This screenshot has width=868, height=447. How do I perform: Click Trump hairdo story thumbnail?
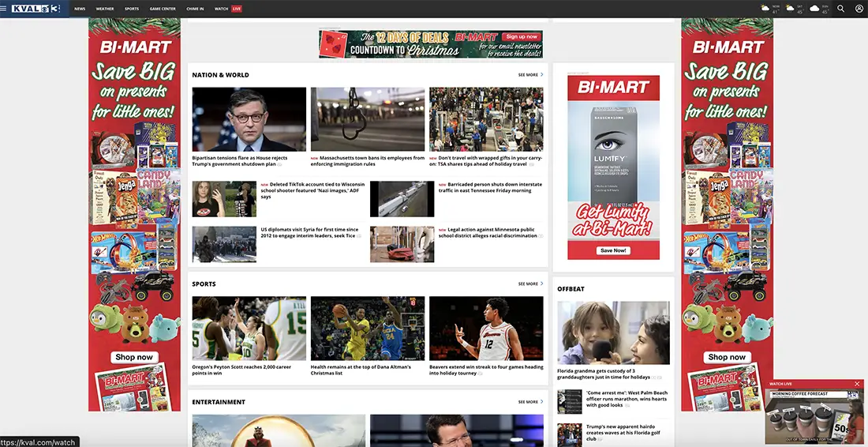tap(570, 435)
